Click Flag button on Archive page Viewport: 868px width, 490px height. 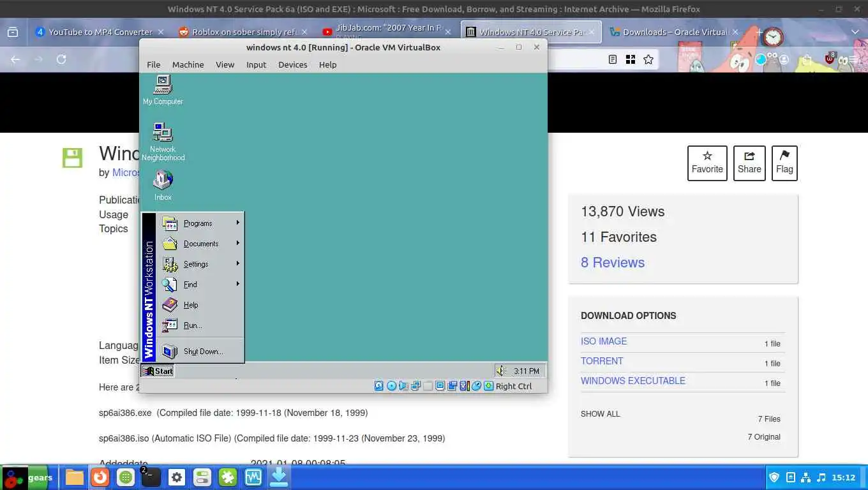point(784,163)
